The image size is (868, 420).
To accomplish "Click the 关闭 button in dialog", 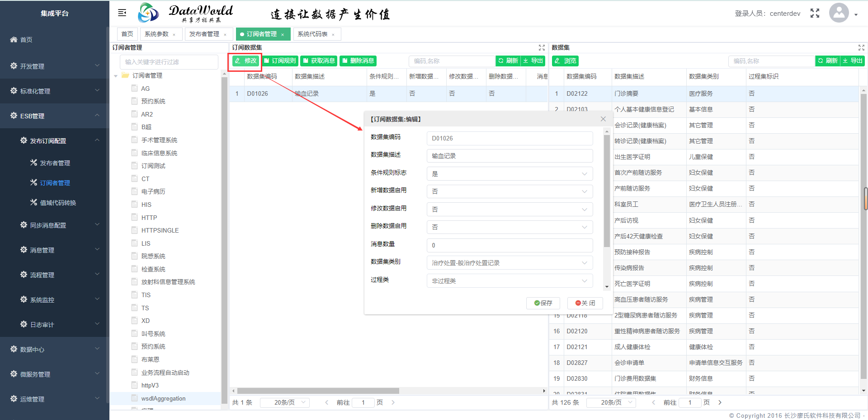I will pos(585,303).
